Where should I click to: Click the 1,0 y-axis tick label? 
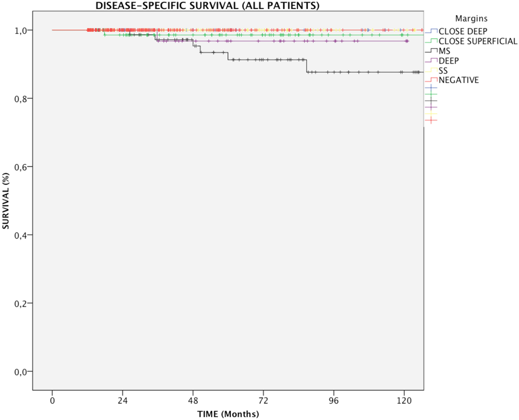coord(20,30)
